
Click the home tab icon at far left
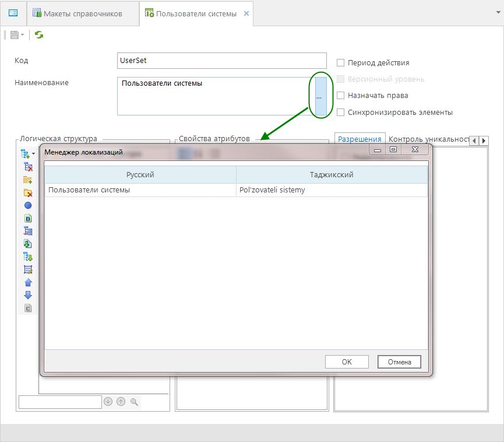pyautogui.click(x=13, y=13)
